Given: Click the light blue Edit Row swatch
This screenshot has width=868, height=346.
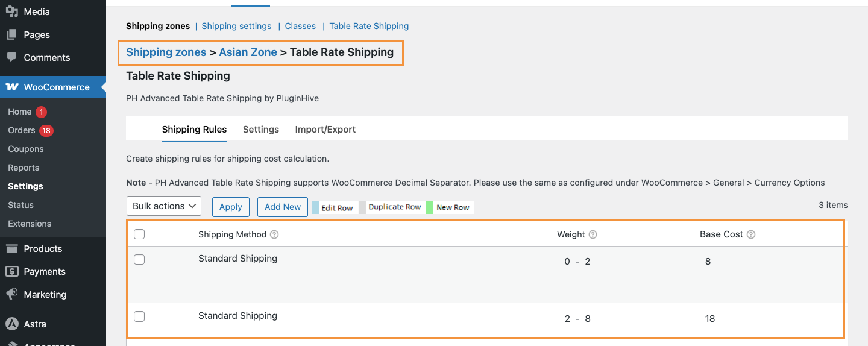Looking at the screenshot, I should coord(315,207).
